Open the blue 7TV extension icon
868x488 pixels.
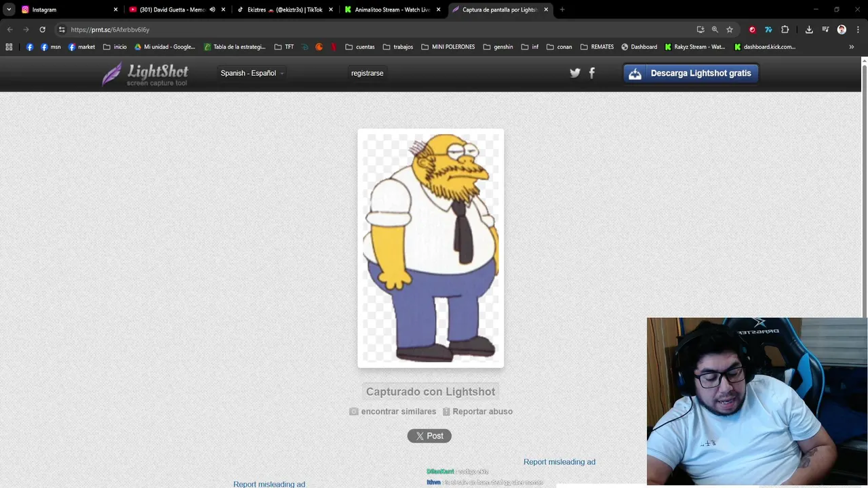(x=768, y=30)
